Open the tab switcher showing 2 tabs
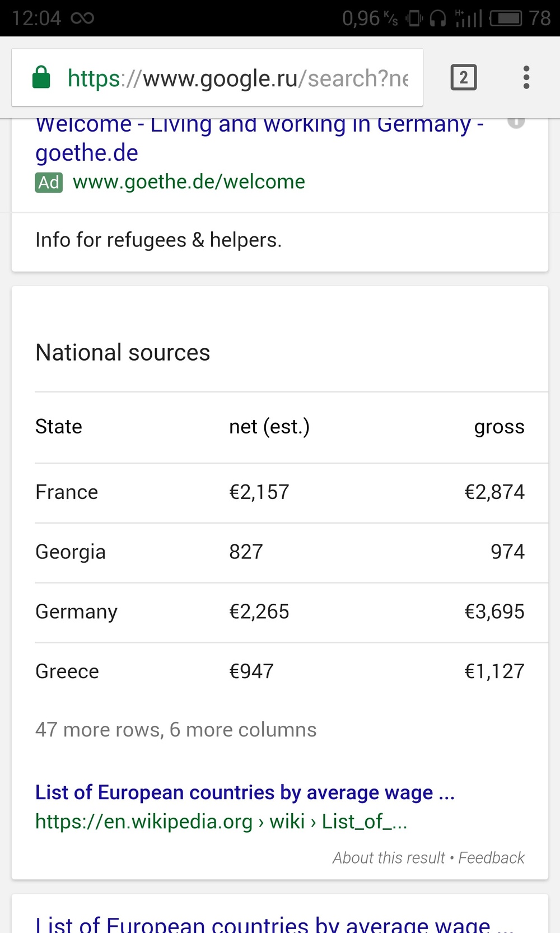The height and width of the screenshot is (933, 560). click(x=463, y=77)
